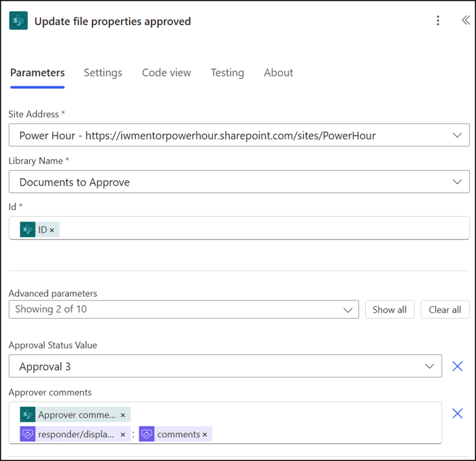Collapse the panel with the double chevron
Image resolution: width=476 pixels, height=461 pixels.
(x=466, y=20)
